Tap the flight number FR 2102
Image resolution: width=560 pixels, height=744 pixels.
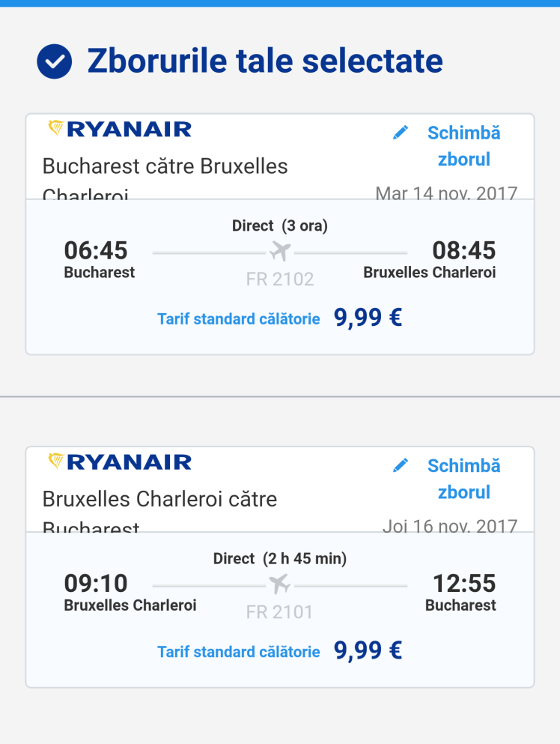point(280,279)
